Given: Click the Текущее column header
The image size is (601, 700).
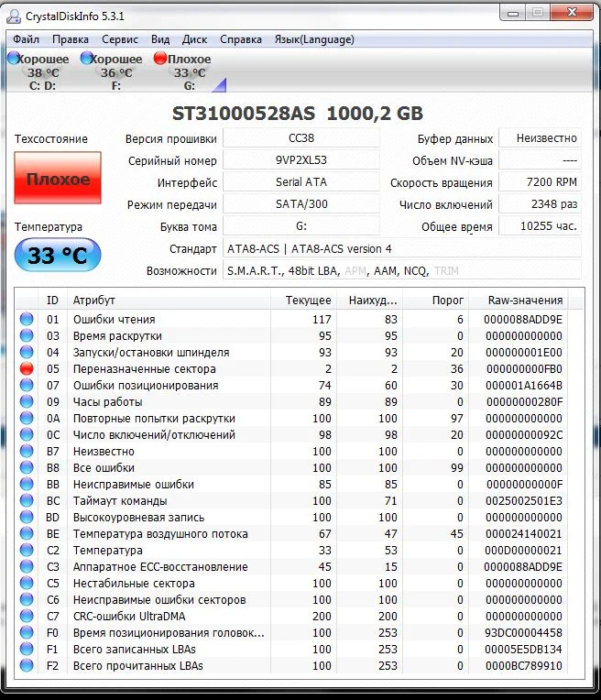Looking at the screenshot, I should (303, 300).
